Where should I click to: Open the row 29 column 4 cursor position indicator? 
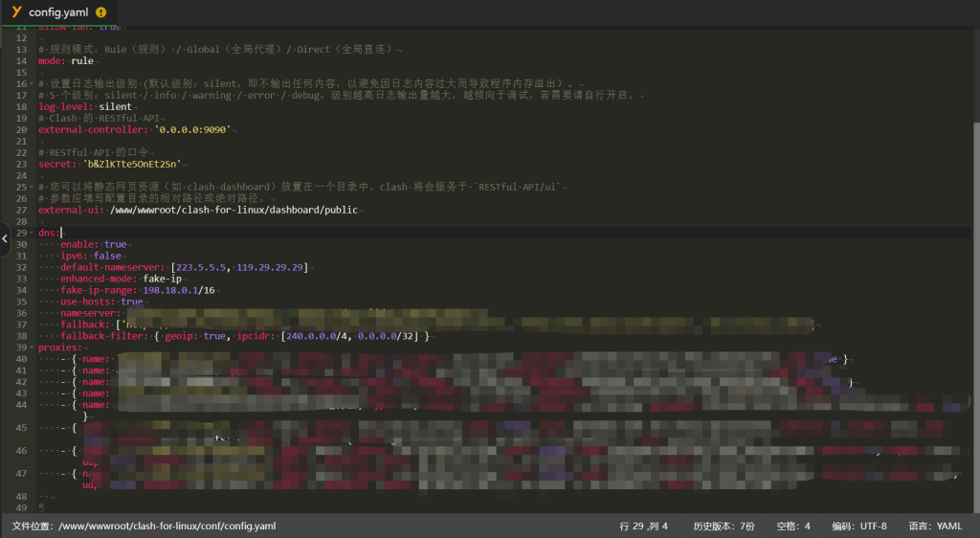[x=644, y=527]
